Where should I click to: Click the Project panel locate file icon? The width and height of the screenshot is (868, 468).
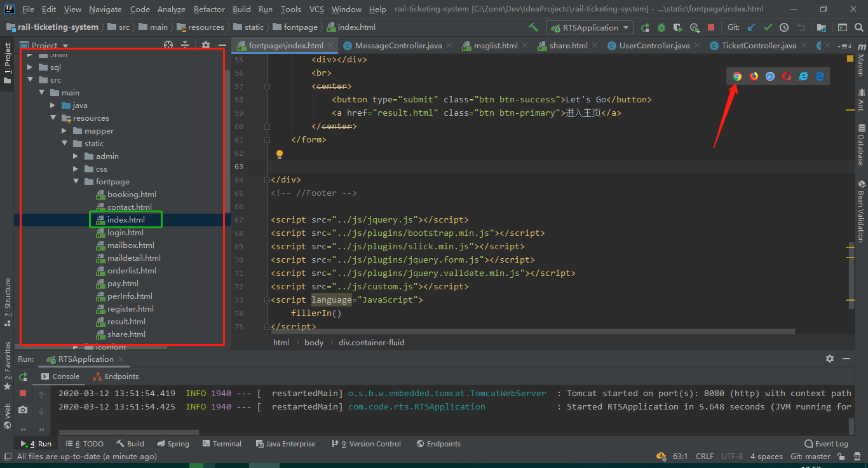pyautogui.click(x=168, y=45)
